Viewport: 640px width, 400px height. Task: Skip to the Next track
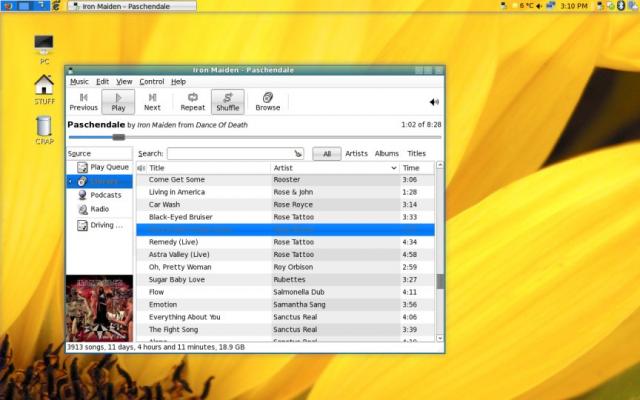[x=152, y=102]
